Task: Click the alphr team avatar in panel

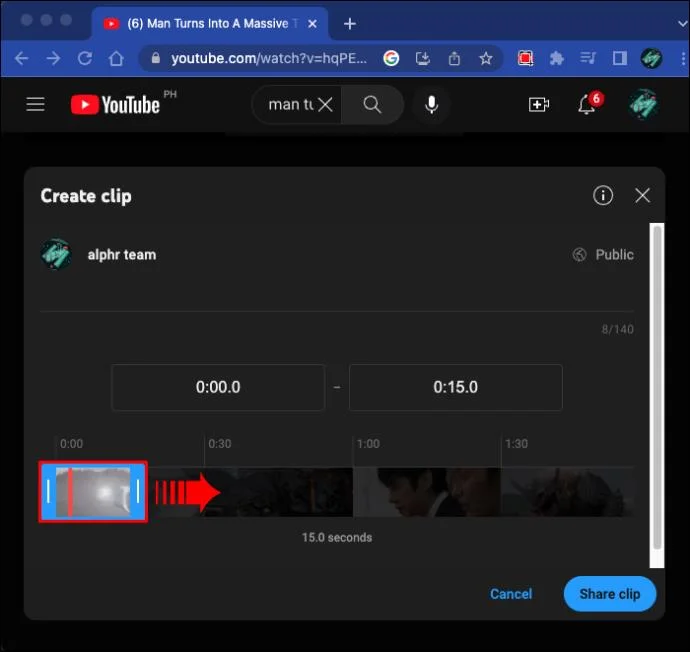Action: (x=56, y=254)
